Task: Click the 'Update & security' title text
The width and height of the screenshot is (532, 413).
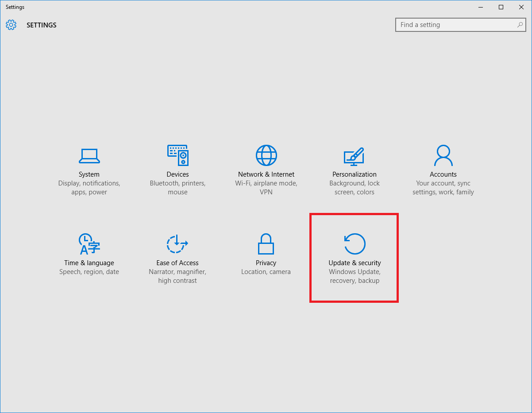Action: click(x=355, y=263)
